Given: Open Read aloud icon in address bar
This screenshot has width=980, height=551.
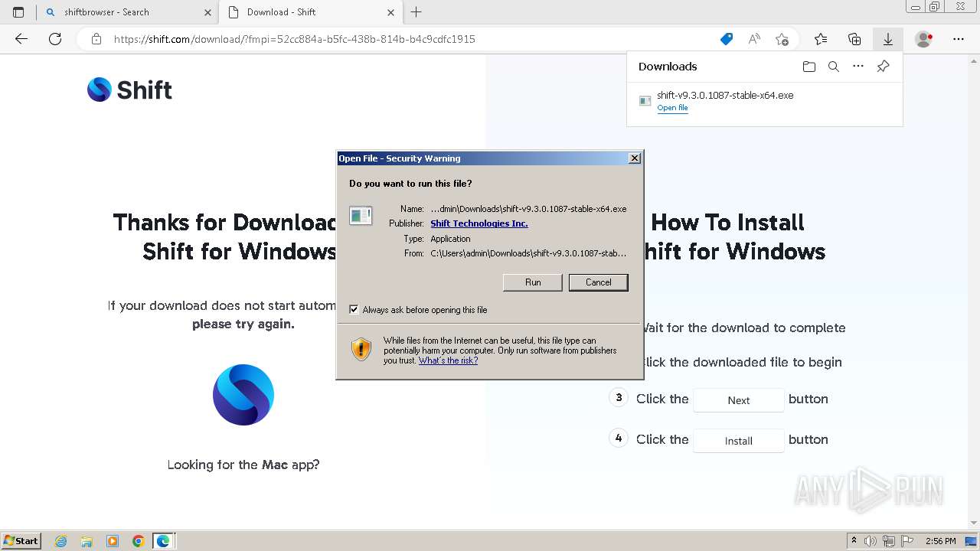Looking at the screenshot, I should (754, 39).
